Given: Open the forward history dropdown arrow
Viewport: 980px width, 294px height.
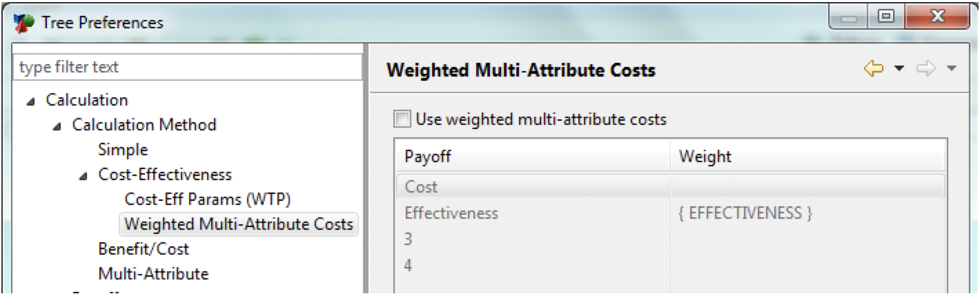Looking at the screenshot, I should [952, 68].
